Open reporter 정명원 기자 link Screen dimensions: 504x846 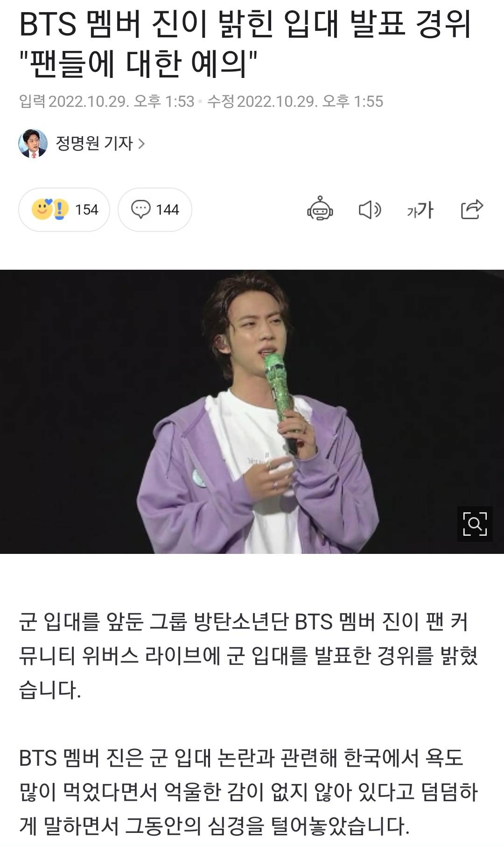94,143
